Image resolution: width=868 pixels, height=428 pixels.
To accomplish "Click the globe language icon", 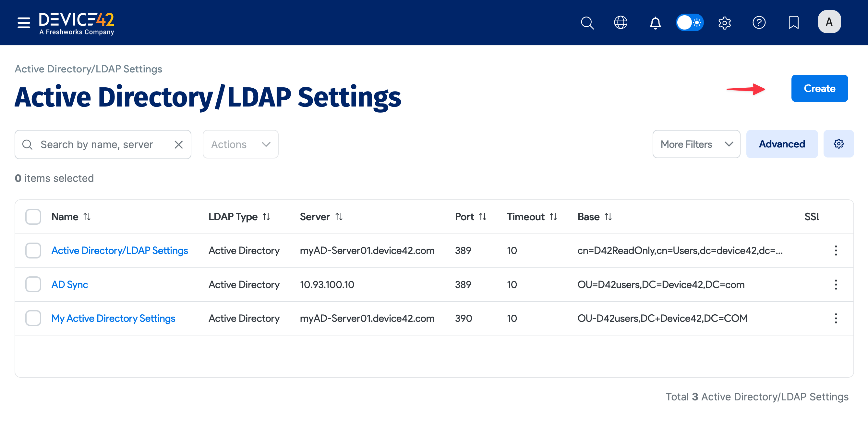I will click(x=620, y=23).
